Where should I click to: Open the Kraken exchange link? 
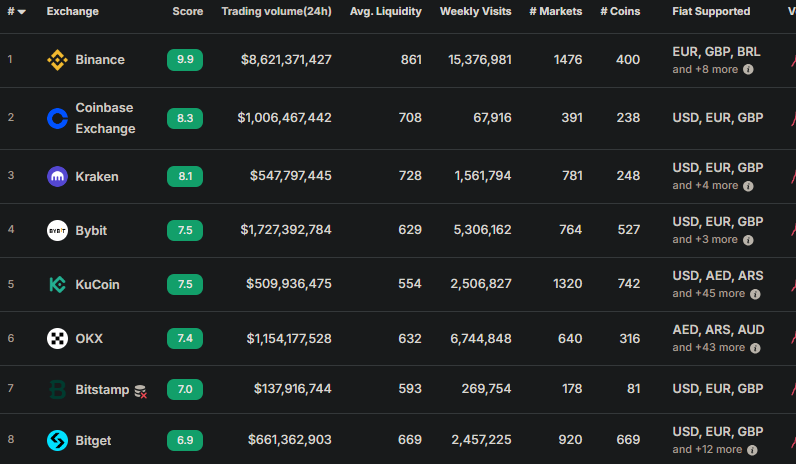tap(97, 177)
